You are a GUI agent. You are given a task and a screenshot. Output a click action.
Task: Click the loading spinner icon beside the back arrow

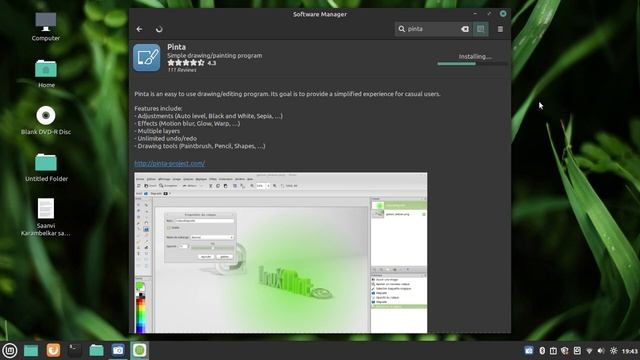159,29
